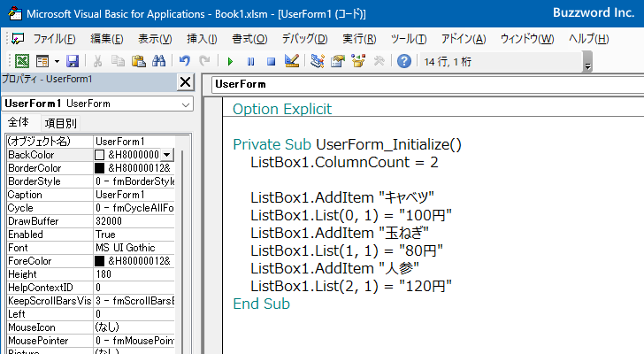Click the Break pause icon
The height and width of the screenshot is (354, 644).
click(x=250, y=62)
